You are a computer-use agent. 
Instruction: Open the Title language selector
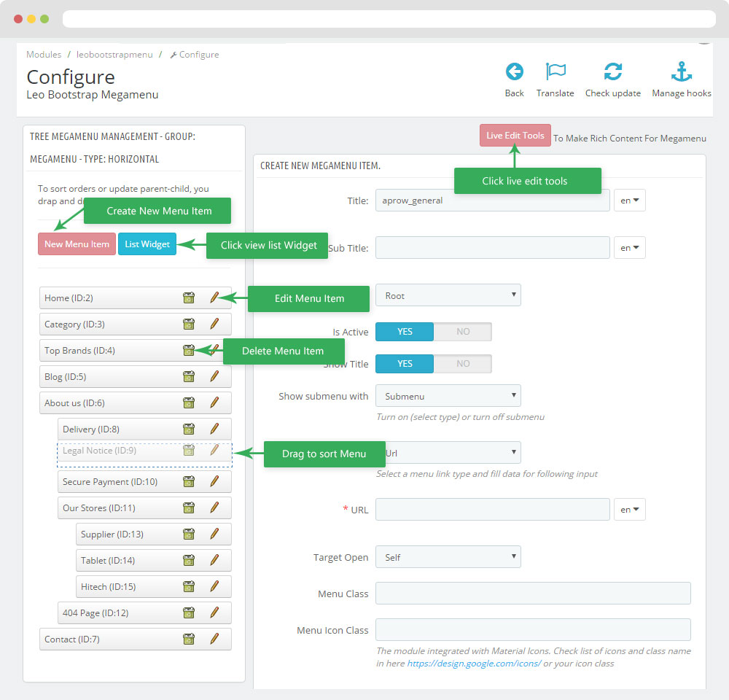coord(629,201)
